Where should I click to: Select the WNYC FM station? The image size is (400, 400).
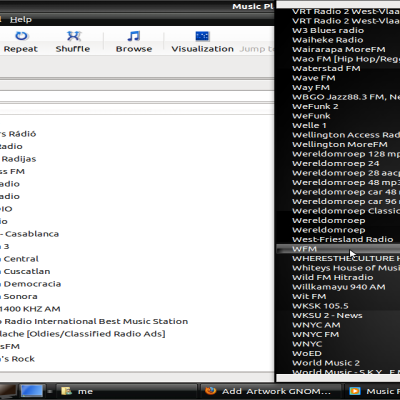click(x=315, y=334)
